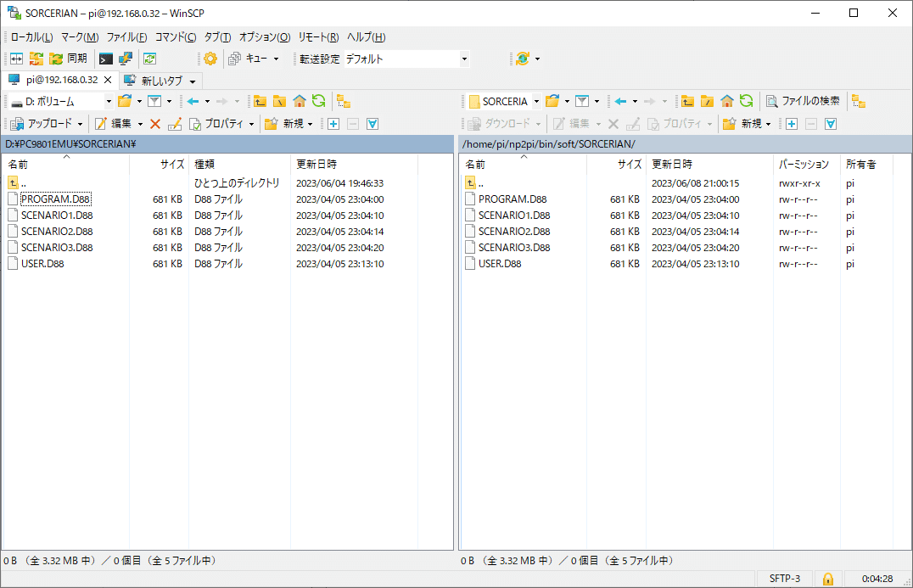913x588 pixels.
Task: Click the 同期 synchronize button
Action: point(68,59)
